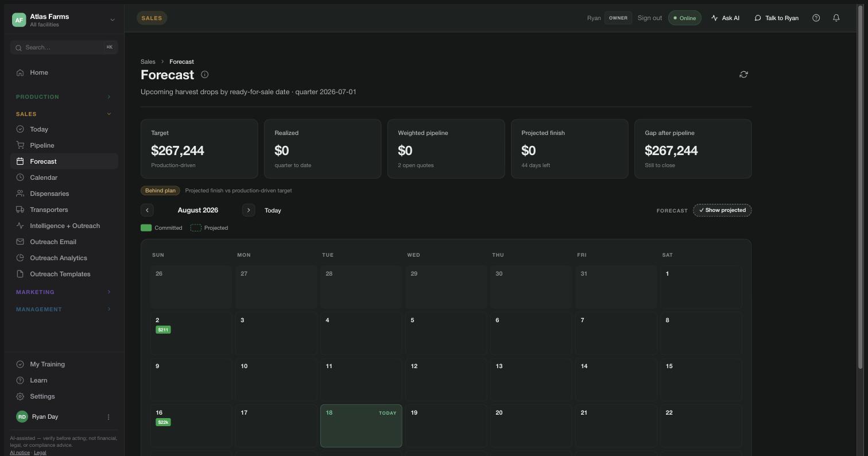868x456 pixels.
Task: Refresh the forecast data
Action: [x=743, y=75]
